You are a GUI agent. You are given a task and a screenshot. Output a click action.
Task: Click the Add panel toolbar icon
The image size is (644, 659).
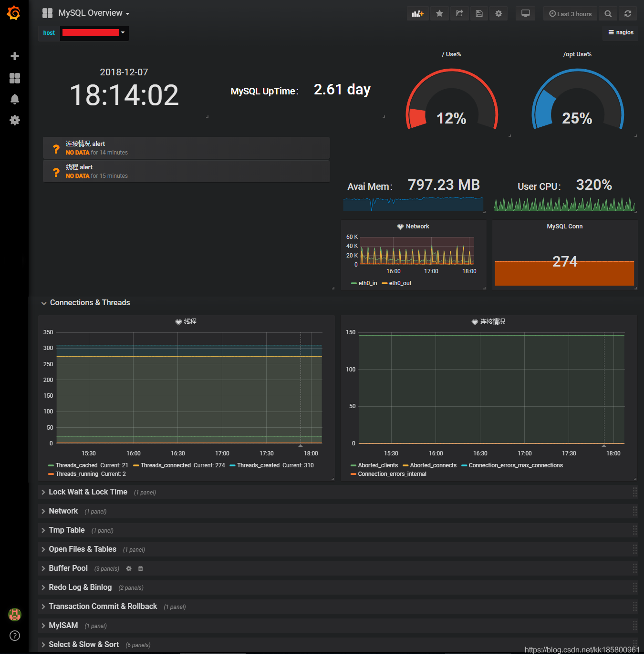(x=418, y=13)
